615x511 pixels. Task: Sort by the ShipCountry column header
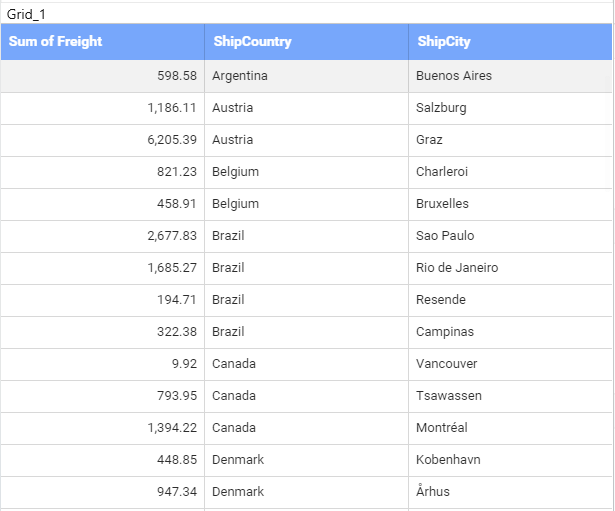pyautogui.click(x=252, y=42)
